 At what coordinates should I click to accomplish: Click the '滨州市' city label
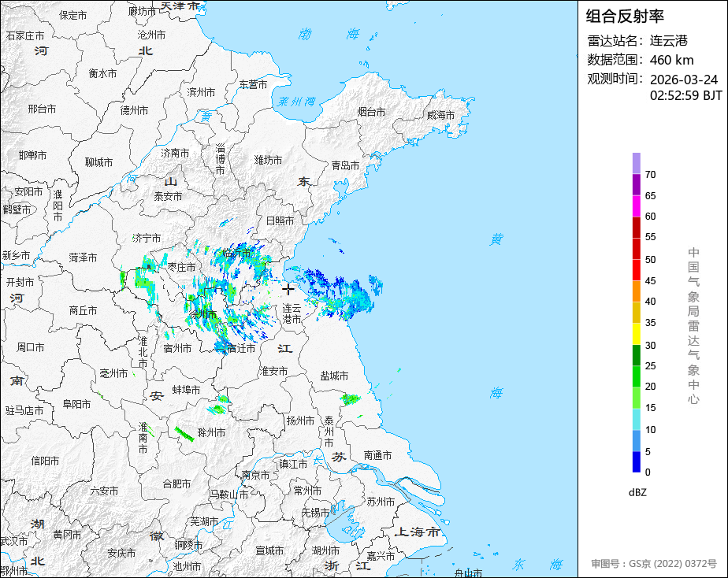201,92
